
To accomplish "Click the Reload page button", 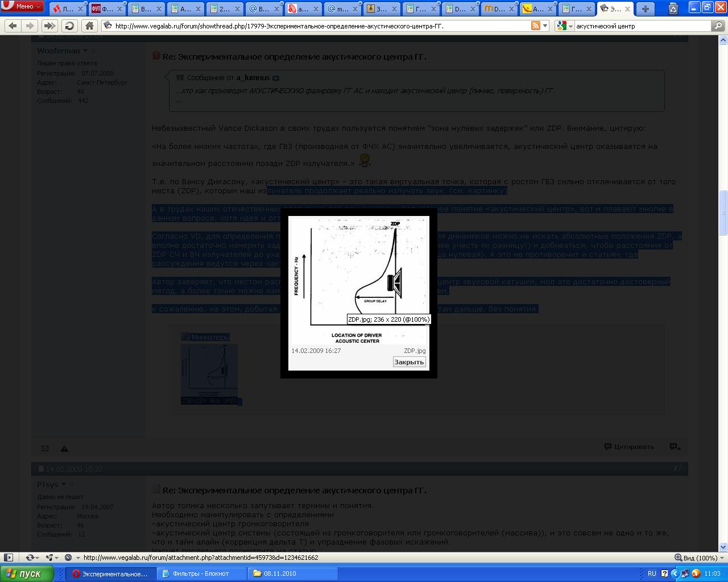I will point(69,26).
